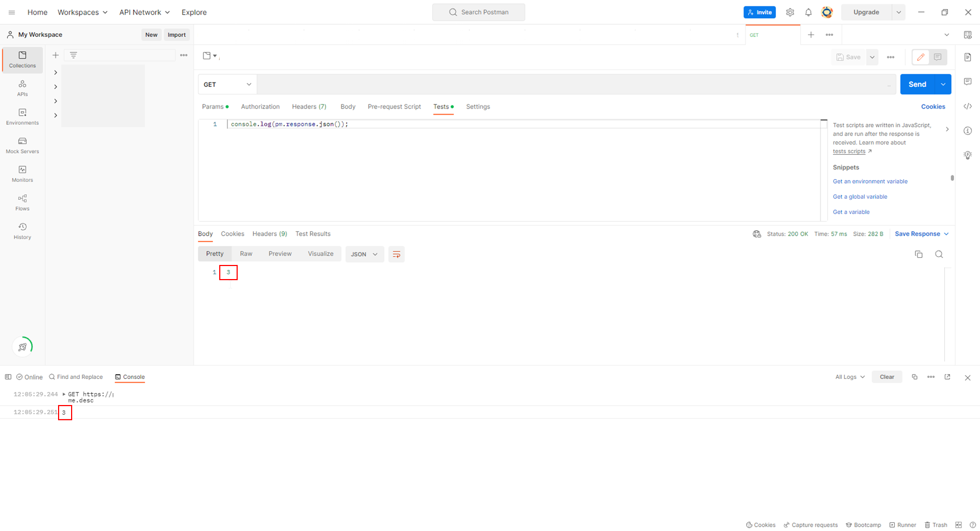Image resolution: width=980 pixels, height=531 pixels.
Task: Open the settings gear icon
Action: pyautogui.click(x=790, y=12)
